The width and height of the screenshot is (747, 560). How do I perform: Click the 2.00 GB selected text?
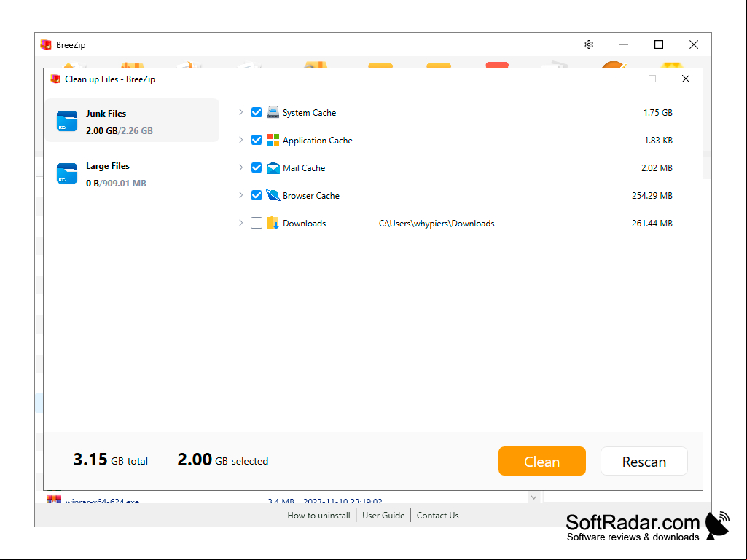(222, 460)
